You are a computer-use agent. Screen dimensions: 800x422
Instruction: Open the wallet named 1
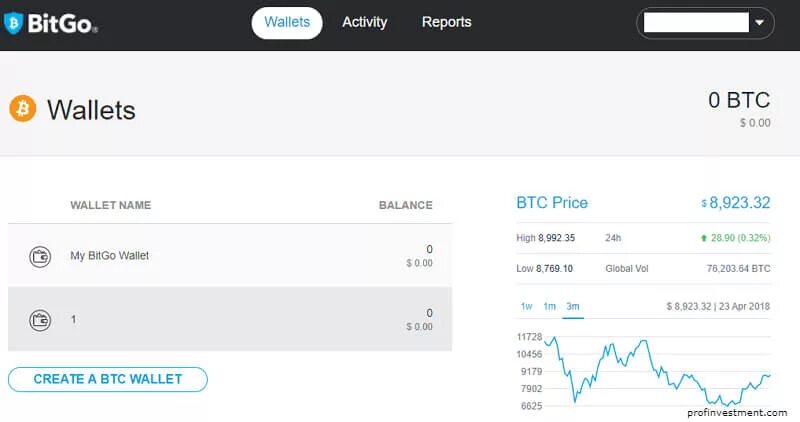(x=73, y=320)
